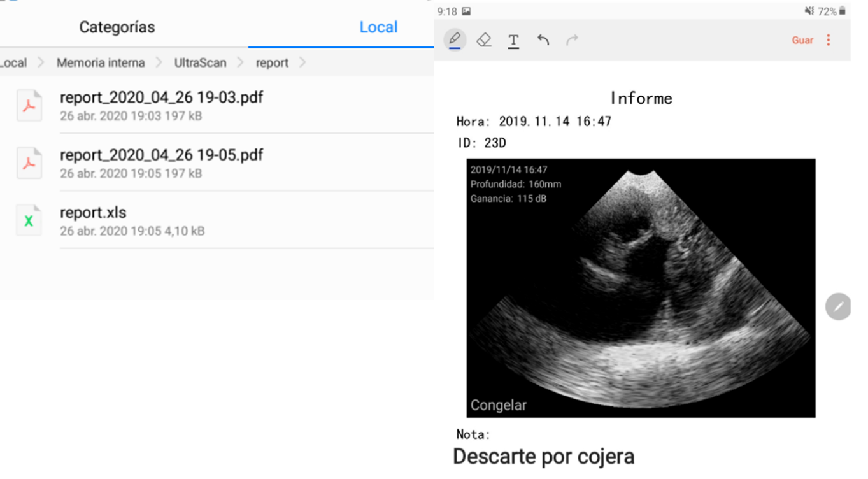The image size is (868, 479).
Task: Select the pen drawing tool
Action: point(455,40)
